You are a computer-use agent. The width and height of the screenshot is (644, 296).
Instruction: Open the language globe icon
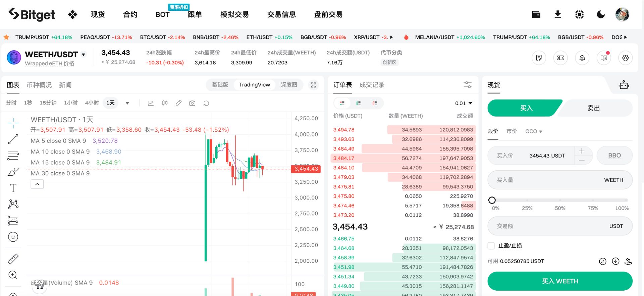pos(579,14)
